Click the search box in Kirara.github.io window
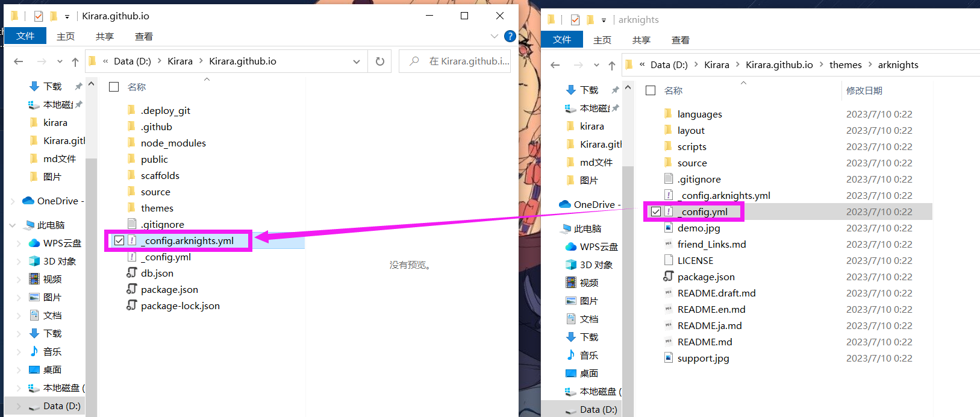This screenshot has height=417, width=980. (455, 61)
